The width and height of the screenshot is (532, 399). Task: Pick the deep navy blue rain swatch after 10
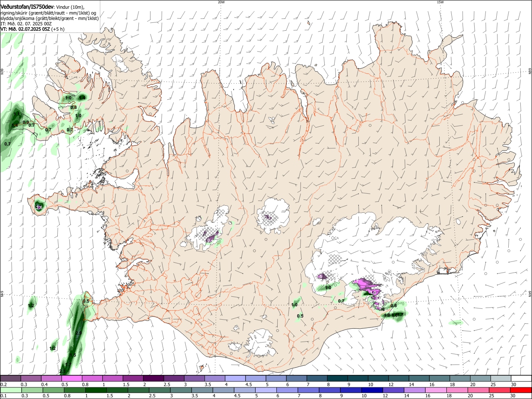click(372, 390)
